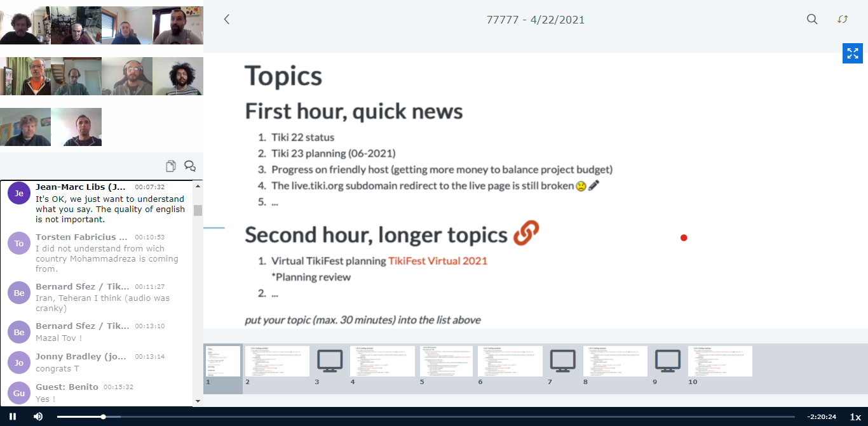Click the down arrow of chat scrollbar
The image size is (868, 426).
click(x=198, y=401)
